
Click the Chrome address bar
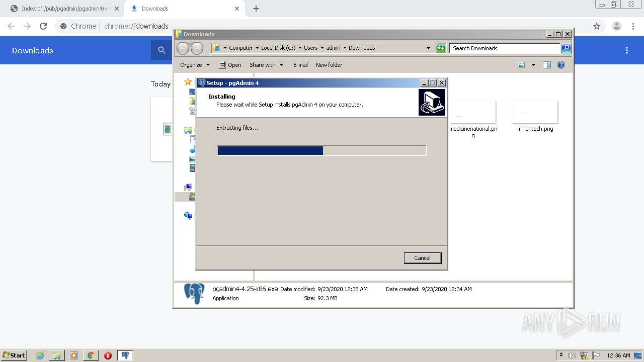point(322,26)
